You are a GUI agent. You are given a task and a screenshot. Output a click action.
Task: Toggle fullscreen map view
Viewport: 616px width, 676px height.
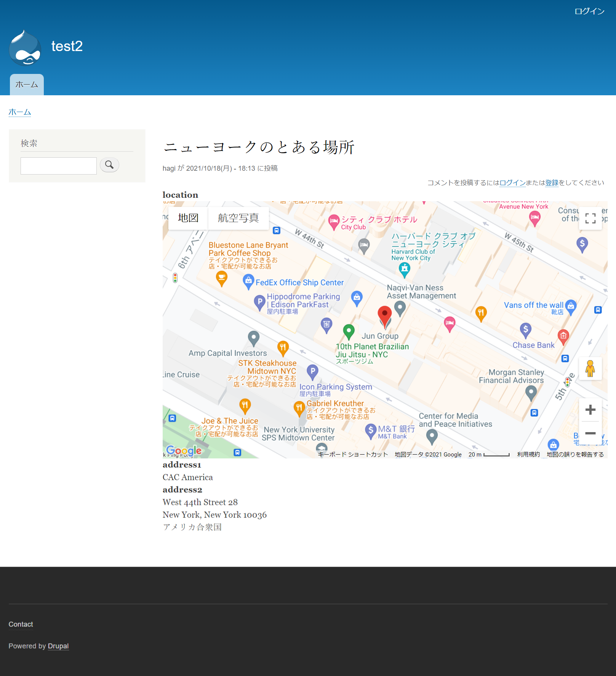[590, 218]
